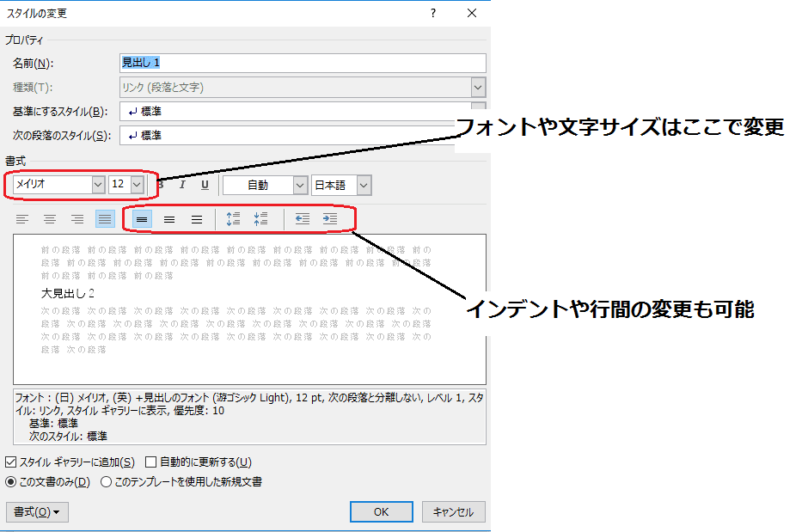Toggle bold formatting

[159, 185]
